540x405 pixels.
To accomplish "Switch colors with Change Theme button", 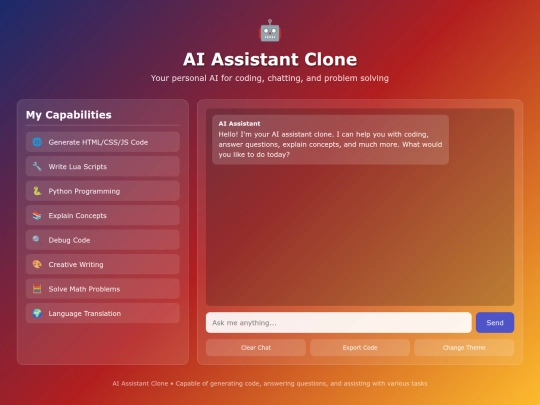I will coord(464,347).
